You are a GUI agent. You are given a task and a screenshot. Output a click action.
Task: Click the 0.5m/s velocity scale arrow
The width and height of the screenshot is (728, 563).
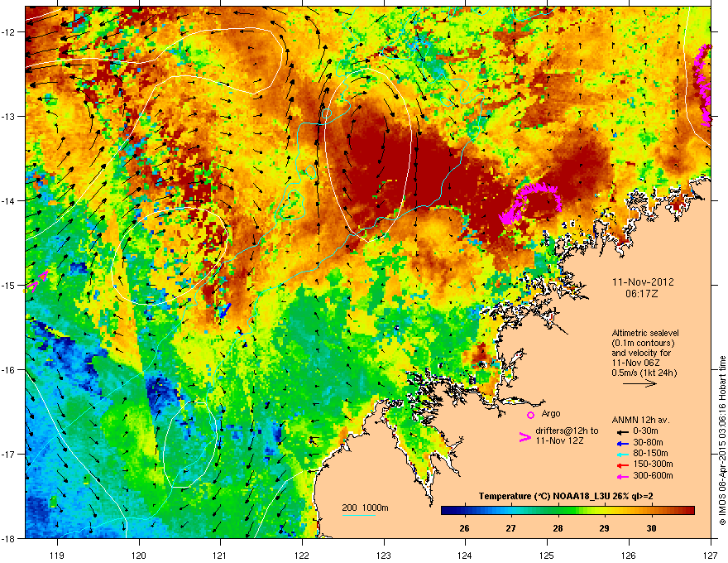click(639, 383)
